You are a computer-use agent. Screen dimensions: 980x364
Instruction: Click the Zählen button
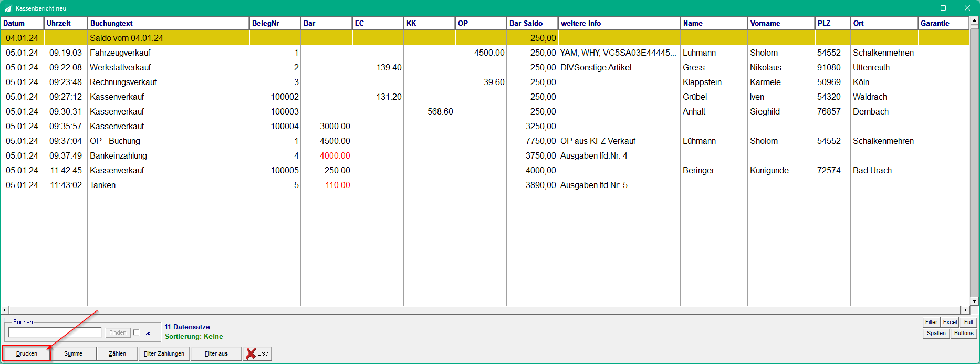(x=117, y=353)
